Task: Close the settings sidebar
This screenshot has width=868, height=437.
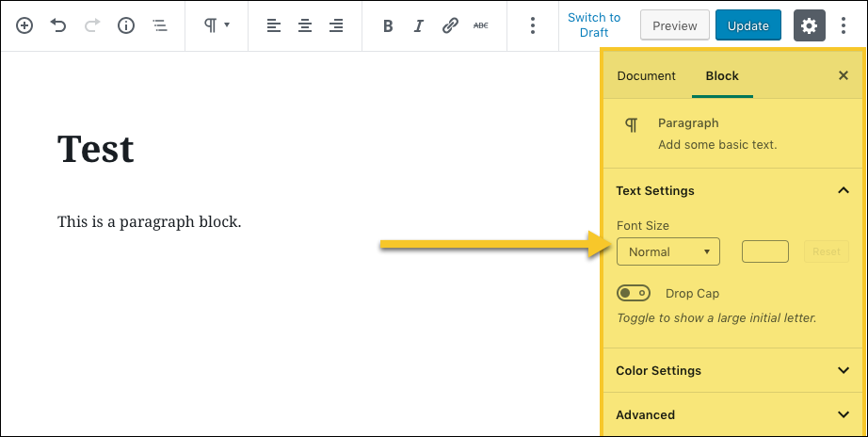Action: (844, 75)
